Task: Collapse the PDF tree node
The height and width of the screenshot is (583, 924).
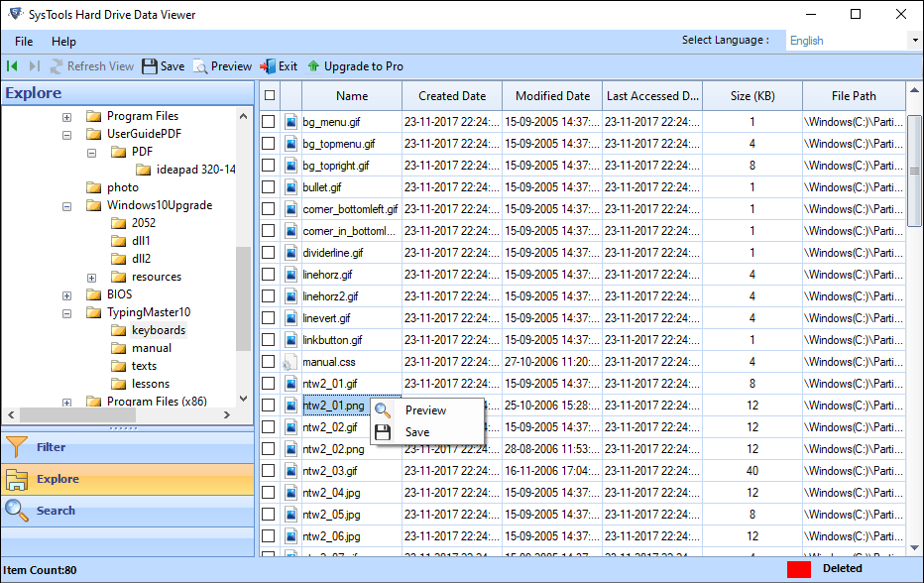Action: coord(92,153)
